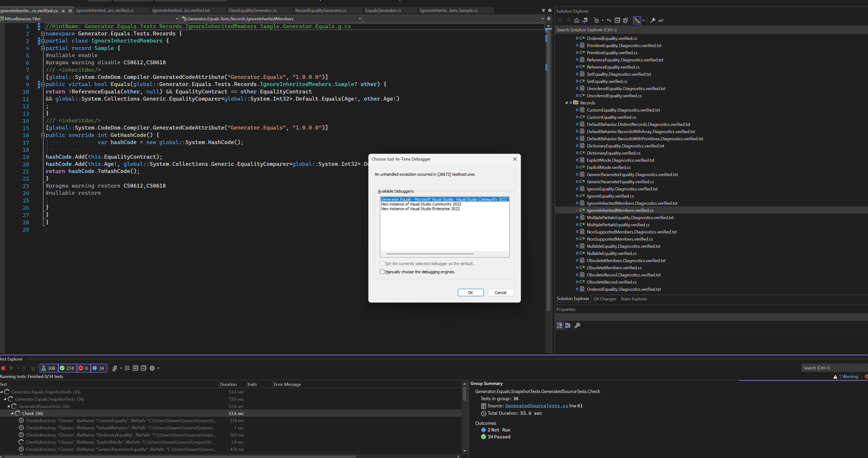Click OK in Just-In-Time Debugger dialog
The image size is (868, 458).
[470, 292]
